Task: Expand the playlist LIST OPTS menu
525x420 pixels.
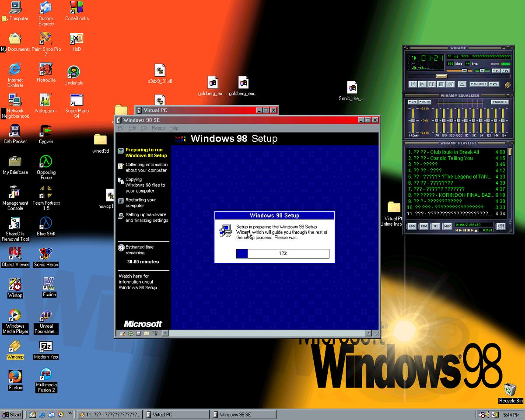Action: pyautogui.click(x=500, y=226)
